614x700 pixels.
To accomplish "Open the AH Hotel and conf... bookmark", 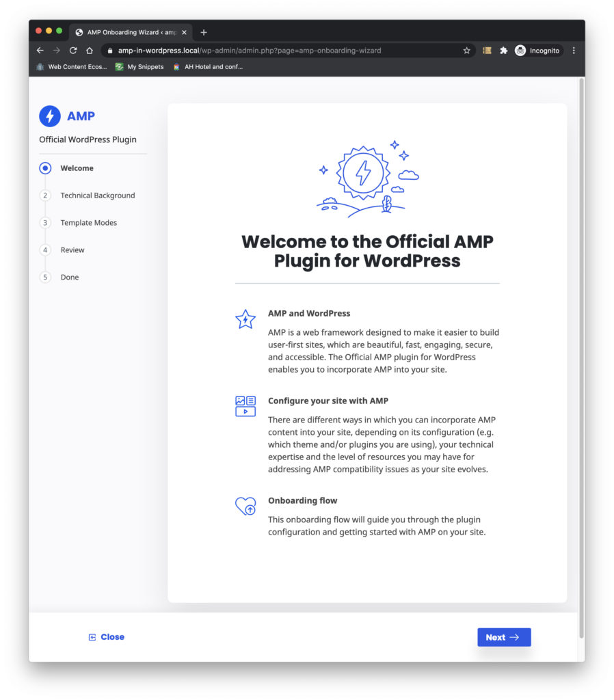I will point(208,67).
